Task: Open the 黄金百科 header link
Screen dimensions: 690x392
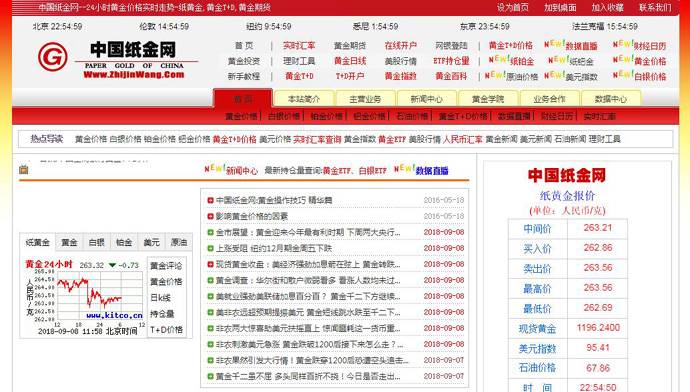Action: [x=451, y=76]
